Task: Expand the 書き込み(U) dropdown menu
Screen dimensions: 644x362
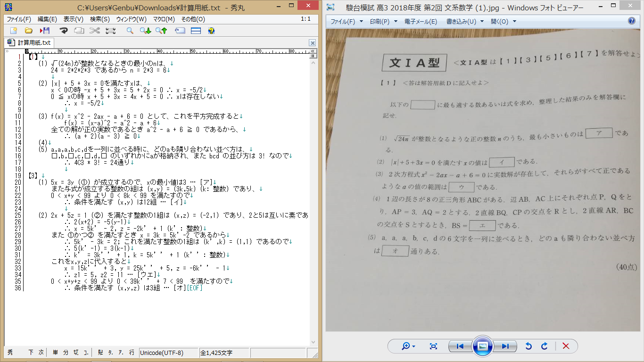Action: (x=464, y=22)
